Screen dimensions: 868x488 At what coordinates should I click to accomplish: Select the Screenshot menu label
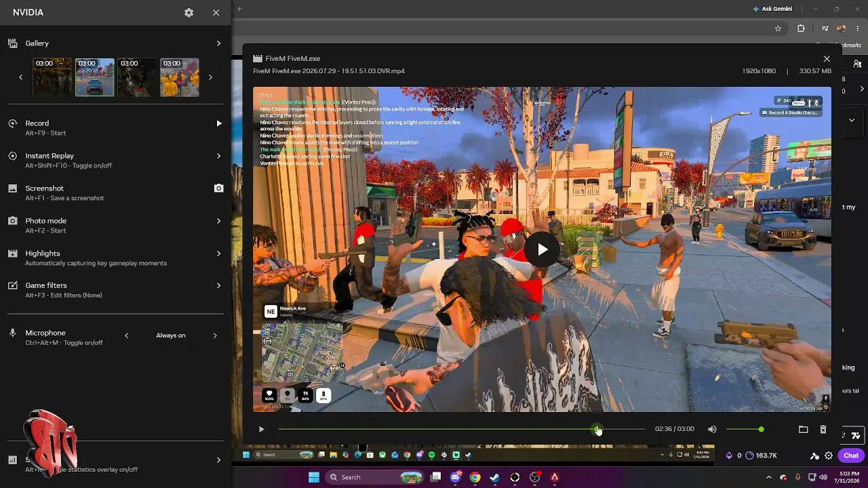pyautogui.click(x=45, y=188)
